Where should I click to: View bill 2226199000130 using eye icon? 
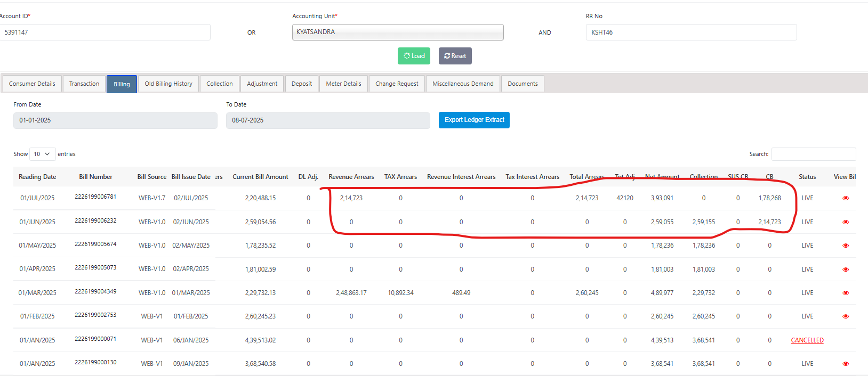pyautogui.click(x=845, y=364)
